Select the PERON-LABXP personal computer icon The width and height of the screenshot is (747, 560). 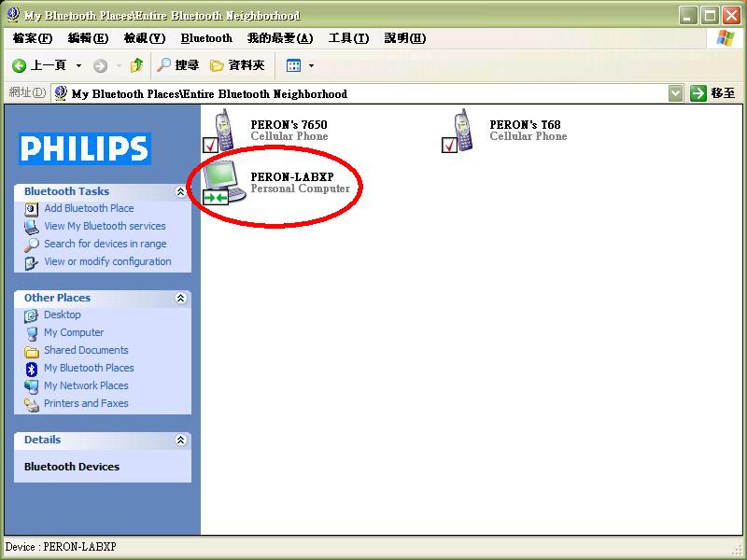(x=224, y=183)
